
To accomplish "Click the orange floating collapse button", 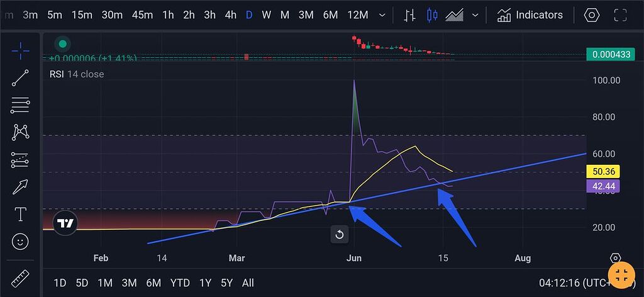I will click(622, 274).
